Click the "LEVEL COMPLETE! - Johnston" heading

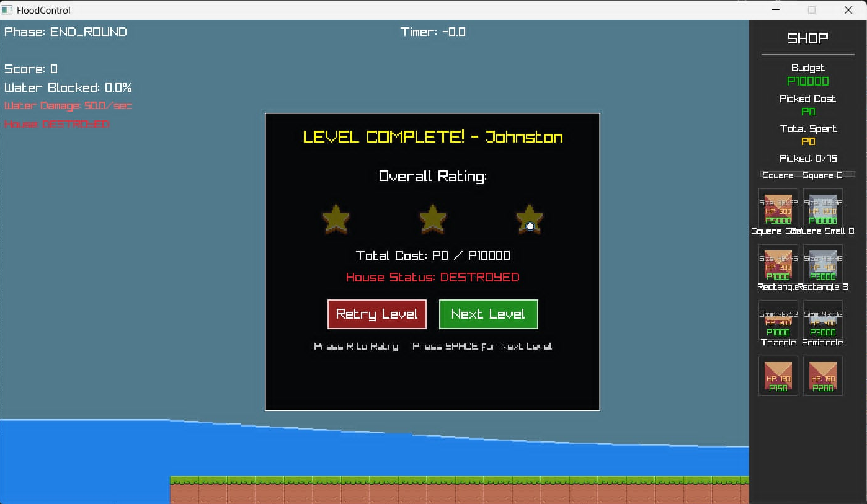(433, 137)
